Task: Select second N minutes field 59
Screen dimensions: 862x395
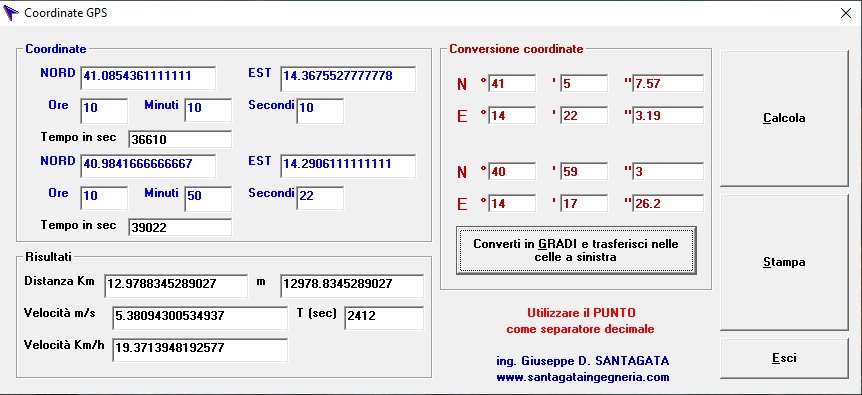Action: pos(584,171)
